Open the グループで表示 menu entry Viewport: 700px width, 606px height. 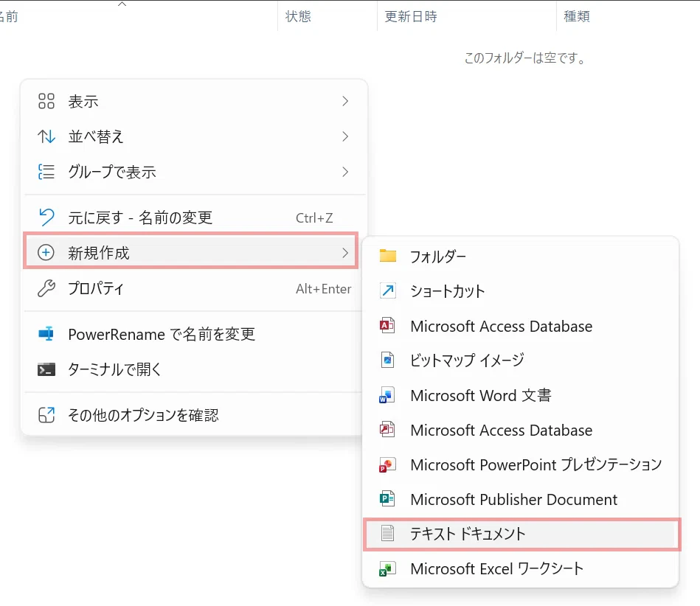(x=194, y=172)
